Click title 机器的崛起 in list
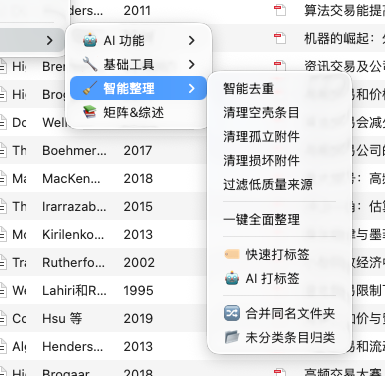 pyautogui.click(x=344, y=38)
